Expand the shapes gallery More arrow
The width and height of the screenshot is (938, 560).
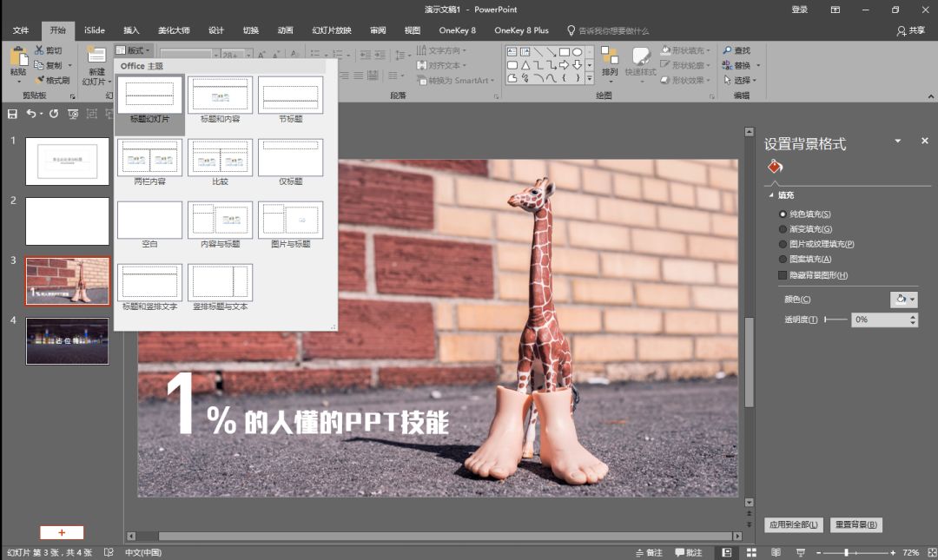(x=589, y=78)
